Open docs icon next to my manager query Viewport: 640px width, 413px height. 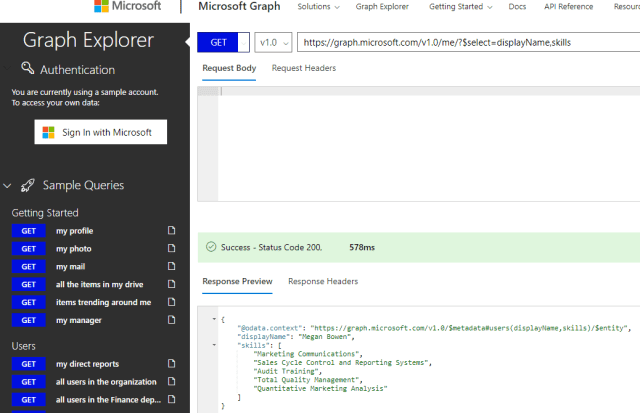[171, 320]
